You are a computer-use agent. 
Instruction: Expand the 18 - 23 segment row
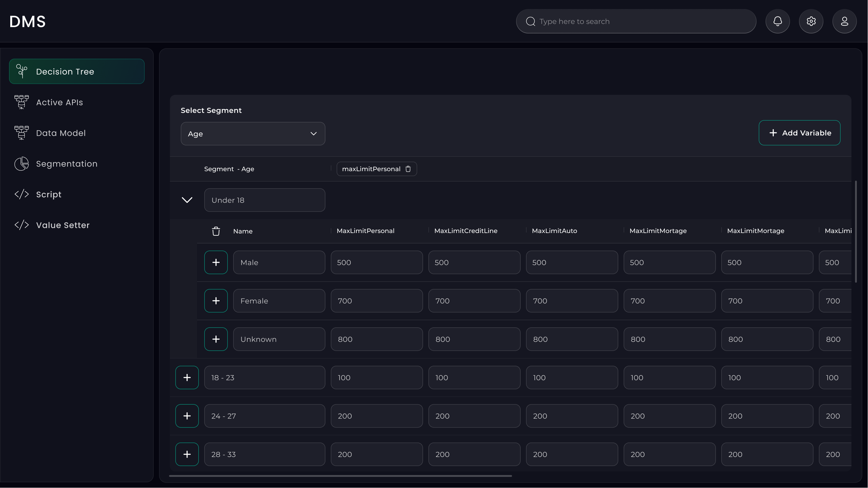point(186,377)
